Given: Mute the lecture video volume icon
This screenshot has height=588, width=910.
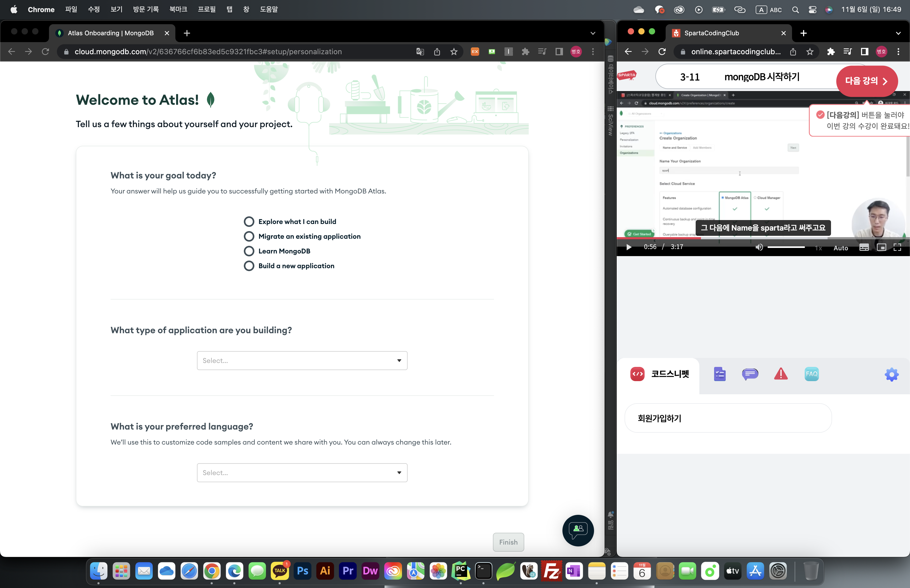Looking at the screenshot, I should [759, 247].
